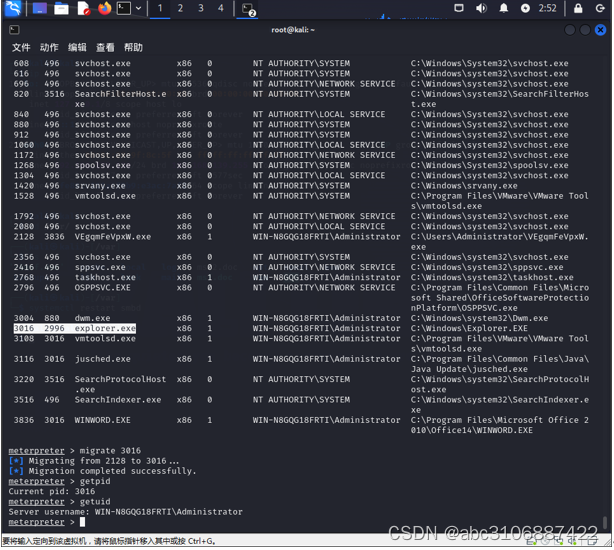Image resolution: width=614 pixels, height=550 pixels.
Task: Click the jusched.exe process name
Action: [103, 359]
